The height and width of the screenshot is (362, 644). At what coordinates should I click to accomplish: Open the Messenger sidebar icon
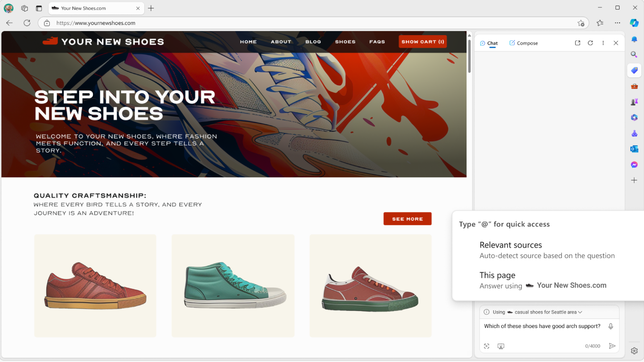pyautogui.click(x=634, y=165)
